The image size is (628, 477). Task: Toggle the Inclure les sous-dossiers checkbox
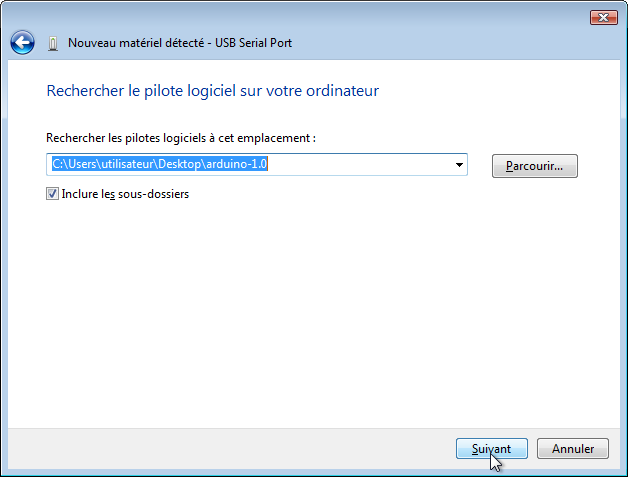pos(52,194)
